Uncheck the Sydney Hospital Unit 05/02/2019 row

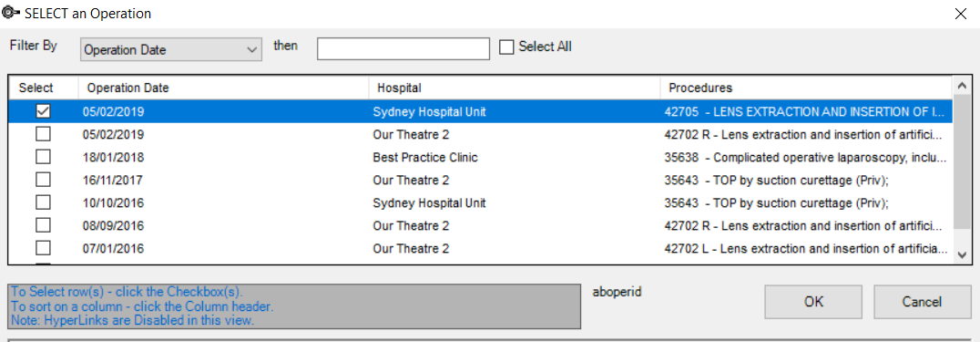[x=43, y=111]
